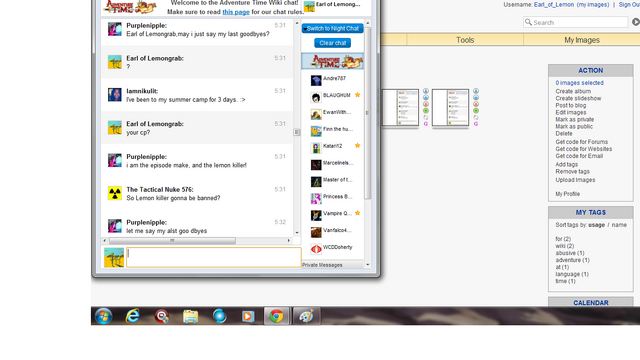Click the search magnifier icon
Image resolution: width=640 pixels, height=360 pixels.
529,22
